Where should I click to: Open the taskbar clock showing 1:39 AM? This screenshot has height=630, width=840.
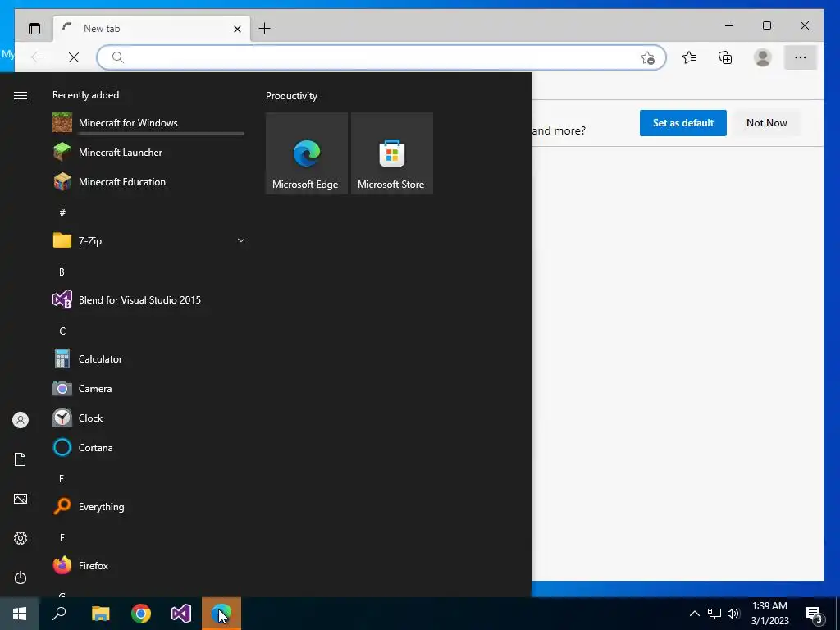tap(769, 614)
